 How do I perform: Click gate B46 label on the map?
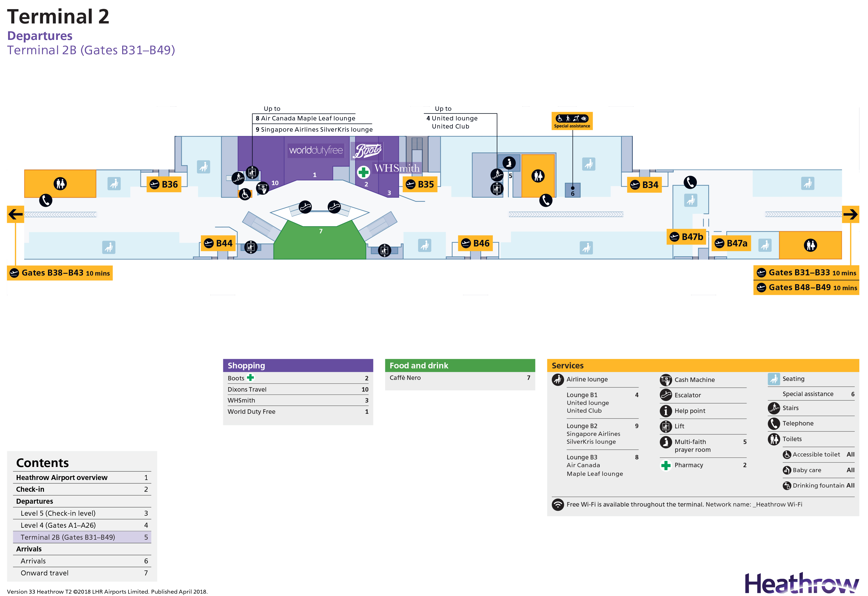475,244
